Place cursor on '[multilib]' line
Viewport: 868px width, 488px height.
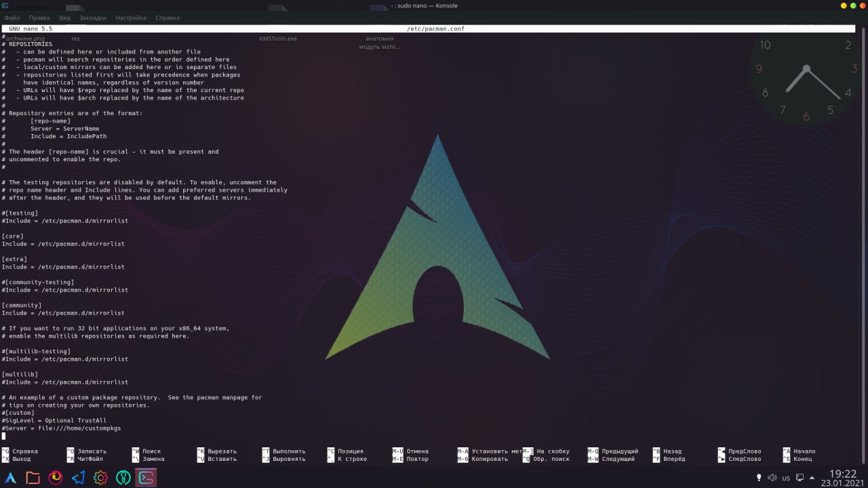click(20, 374)
